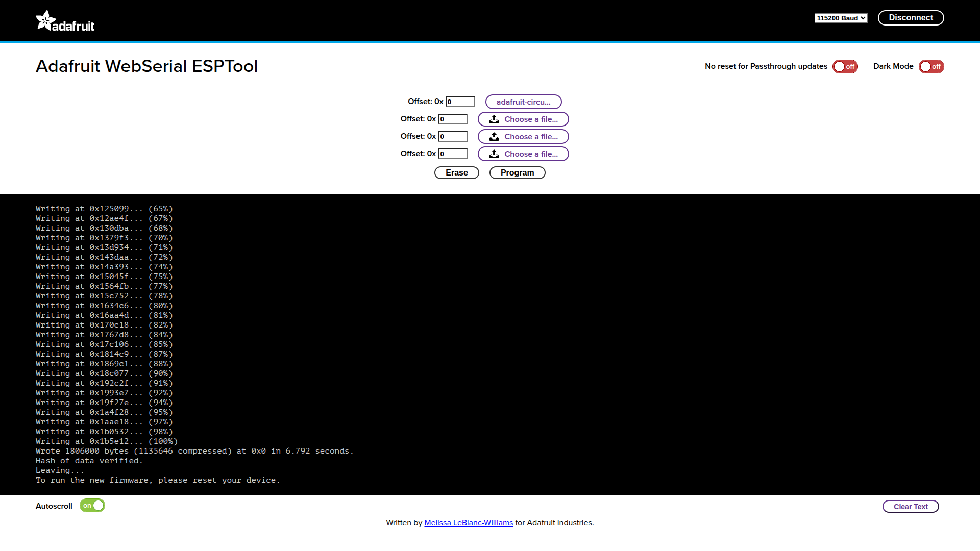
Task: Click the 'Writing at 0x125099... (65%)' line
Action: (x=104, y=209)
